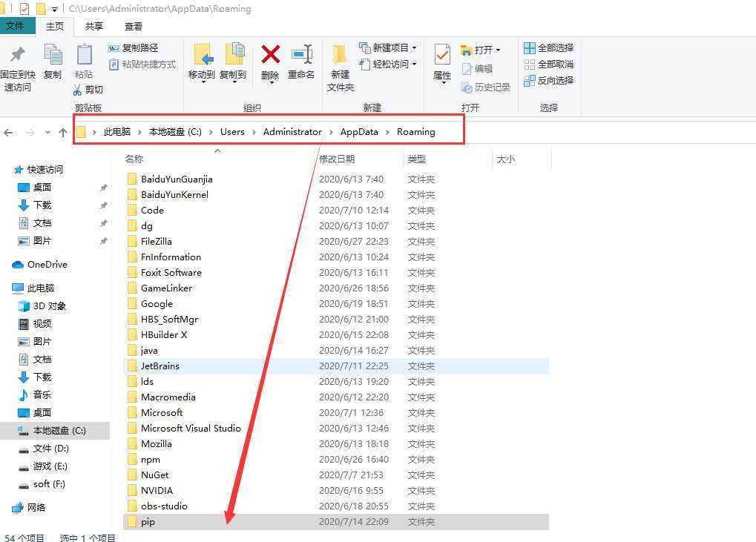Select the BaiduYunGuanjia folder
The height and width of the screenshot is (542, 756).
[x=170, y=179]
